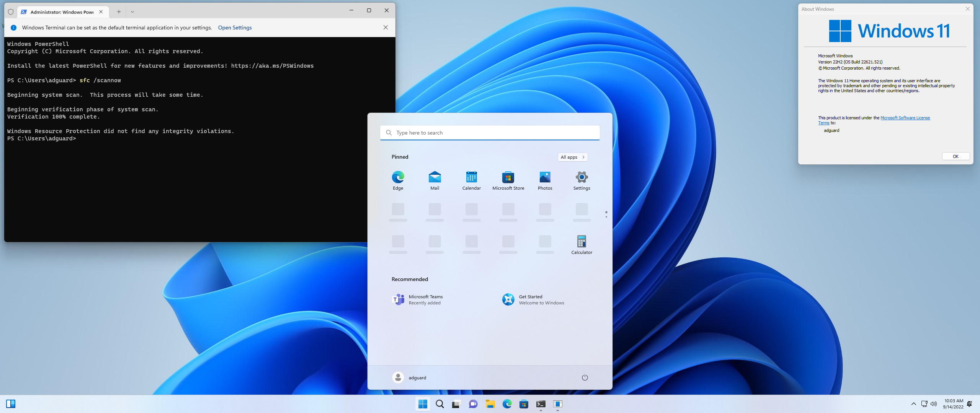Maximize the Windows Terminal window

point(369,10)
